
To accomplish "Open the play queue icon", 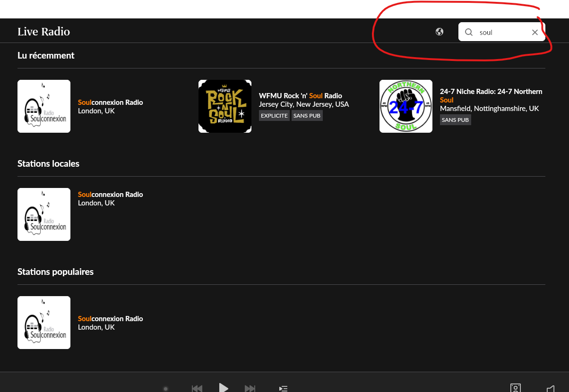I will [283, 388].
